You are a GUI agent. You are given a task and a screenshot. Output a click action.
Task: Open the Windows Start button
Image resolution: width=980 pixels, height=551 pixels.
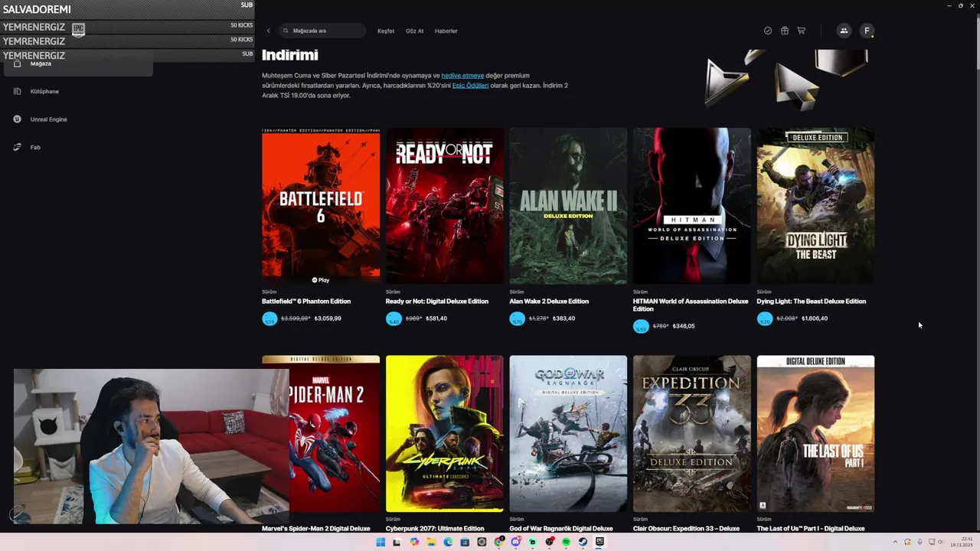pyautogui.click(x=381, y=542)
